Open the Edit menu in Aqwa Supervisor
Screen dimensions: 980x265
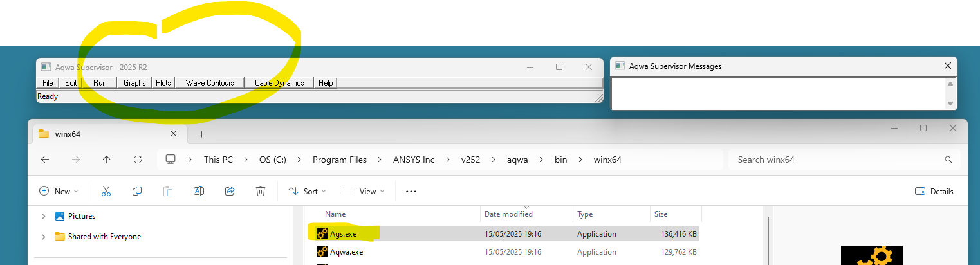click(x=71, y=83)
